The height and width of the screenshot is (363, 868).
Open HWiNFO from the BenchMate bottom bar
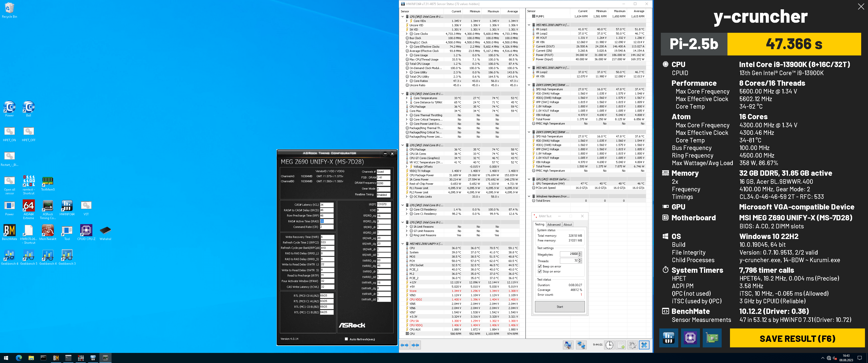point(668,338)
